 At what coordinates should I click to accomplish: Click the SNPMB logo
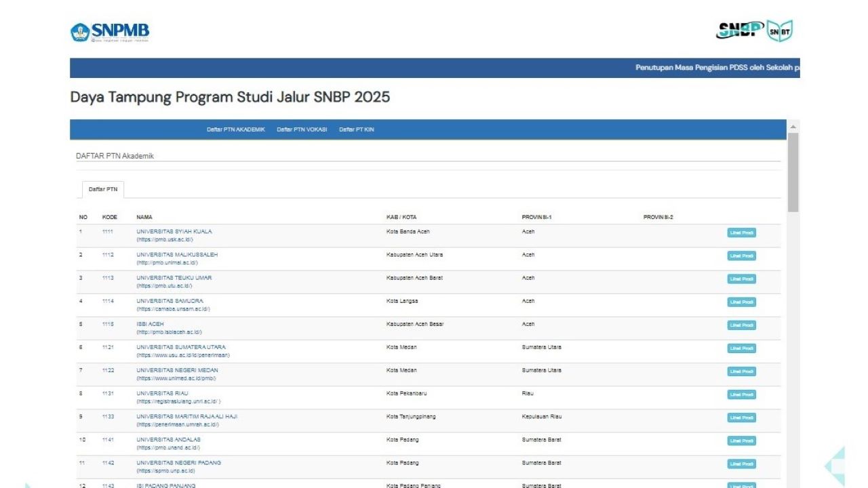point(110,32)
